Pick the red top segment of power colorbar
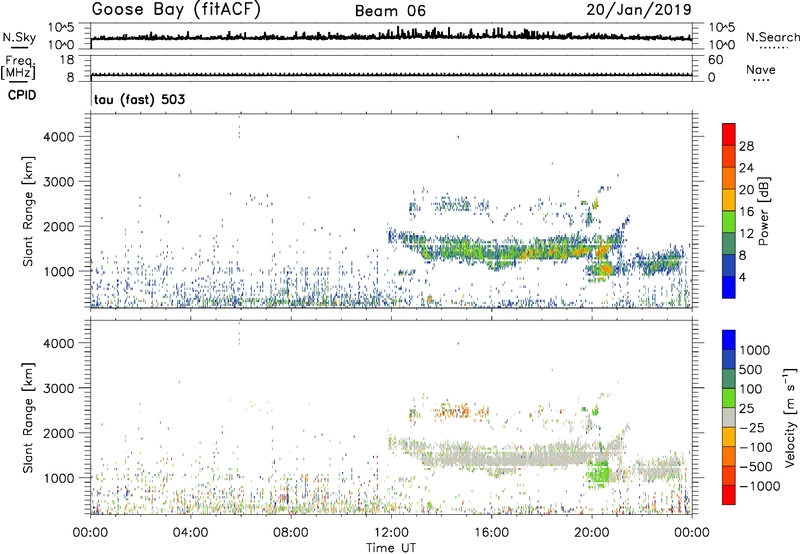This screenshot has height=554, width=800. pos(729,134)
